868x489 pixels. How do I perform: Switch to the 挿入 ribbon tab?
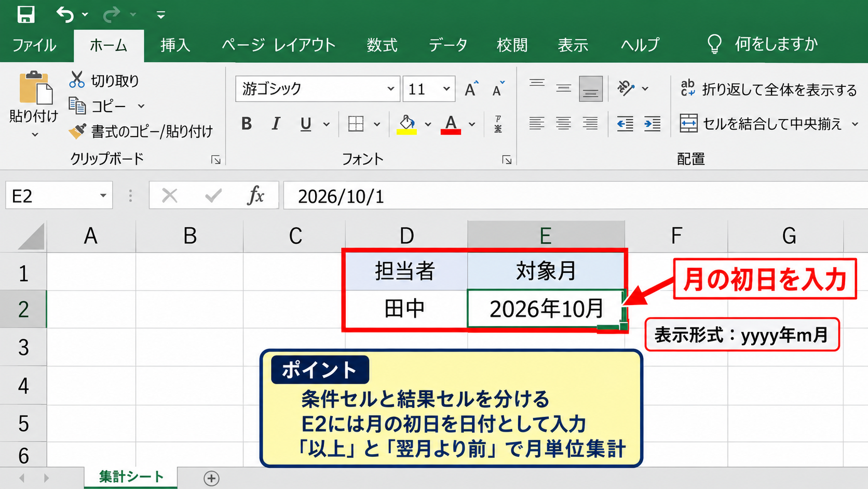tap(175, 45)
